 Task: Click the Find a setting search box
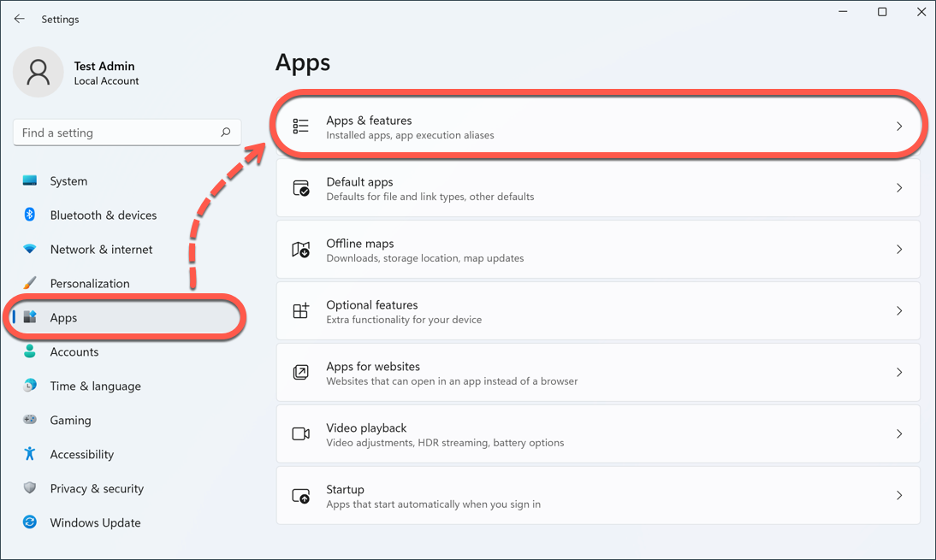pos(127,133)
